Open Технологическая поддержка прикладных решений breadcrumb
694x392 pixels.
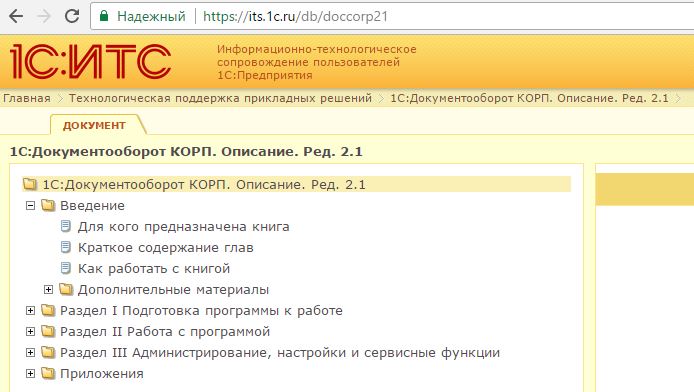(x=220, y=98)
